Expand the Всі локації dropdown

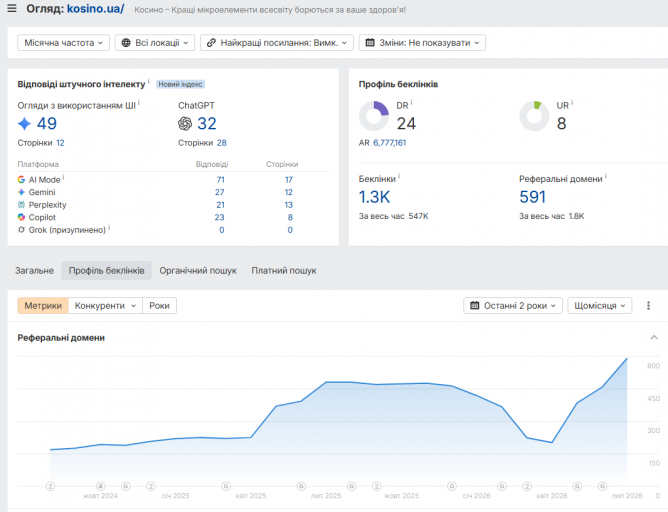(x=155, y=43)
